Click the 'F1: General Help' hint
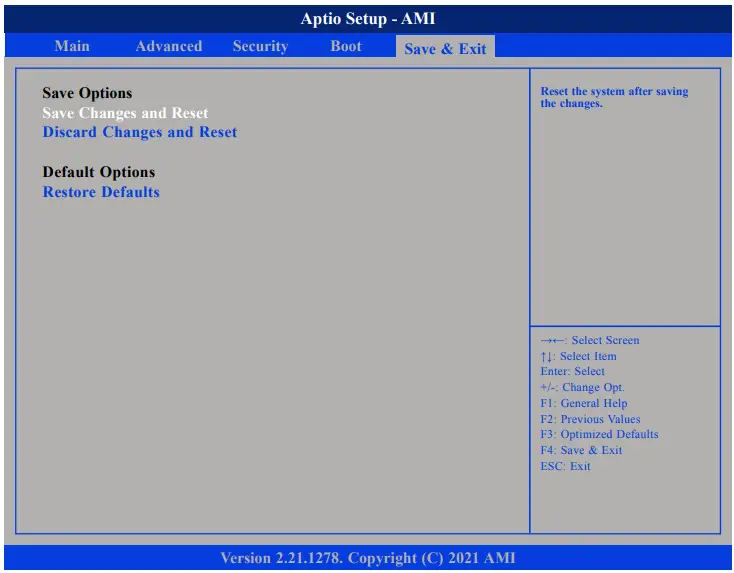 tap(584, 404)
